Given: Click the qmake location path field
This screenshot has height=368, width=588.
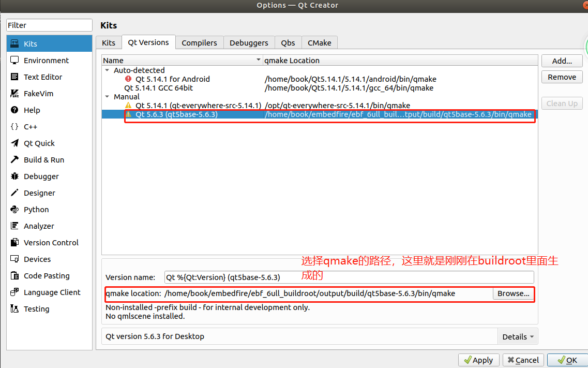Looking at the screenshot, I should tap(328, 293).
